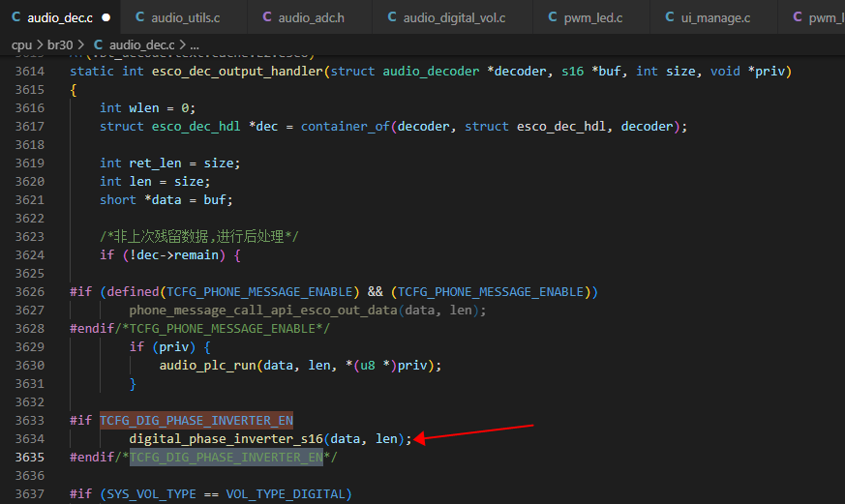Viewport: 845px width, 504px height.
Task: Click VOL_TYPE_DIGITAL on line 3637
Action: click(286, 493)
